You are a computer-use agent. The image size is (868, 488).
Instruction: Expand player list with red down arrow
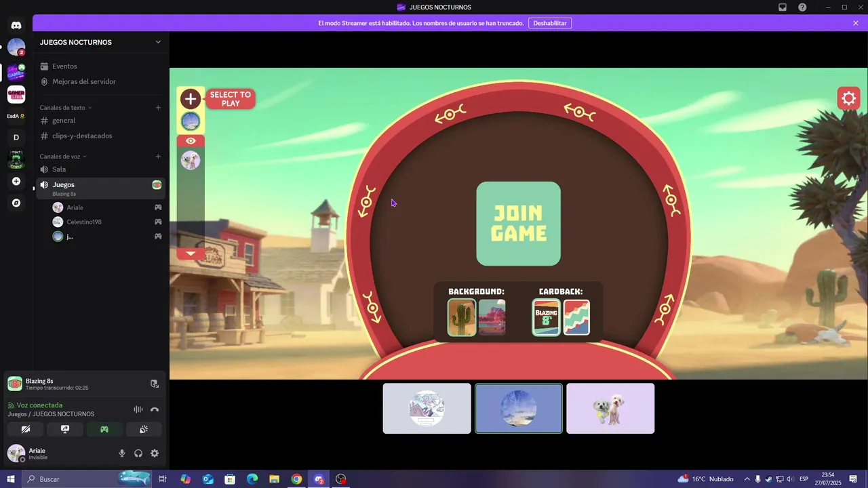(x=191, y=253)
